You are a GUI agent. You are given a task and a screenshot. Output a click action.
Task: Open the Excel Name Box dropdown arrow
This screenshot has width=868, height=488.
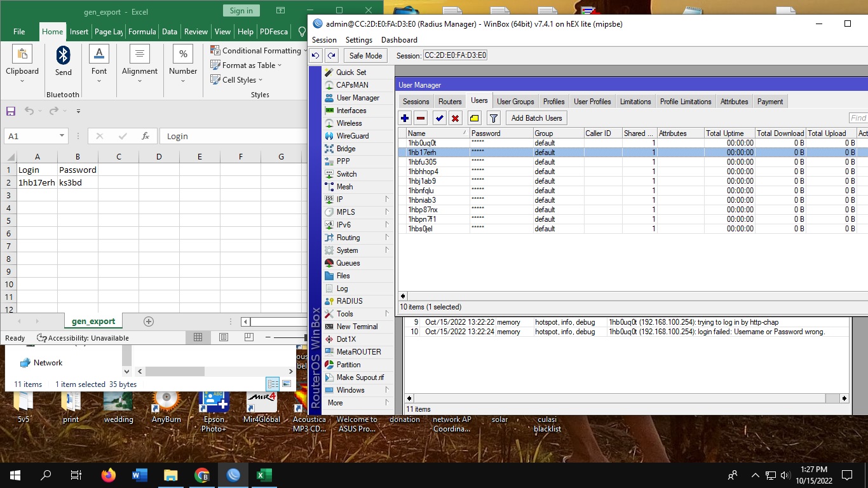pos(62,136)
